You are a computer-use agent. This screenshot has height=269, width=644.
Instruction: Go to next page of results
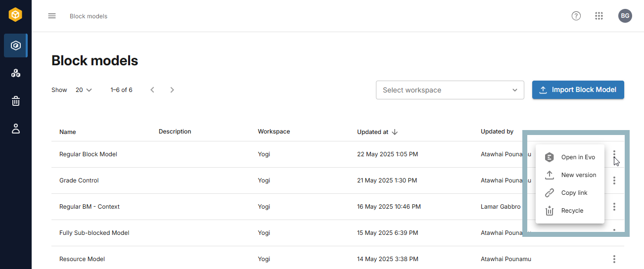[x=172, y=90]
